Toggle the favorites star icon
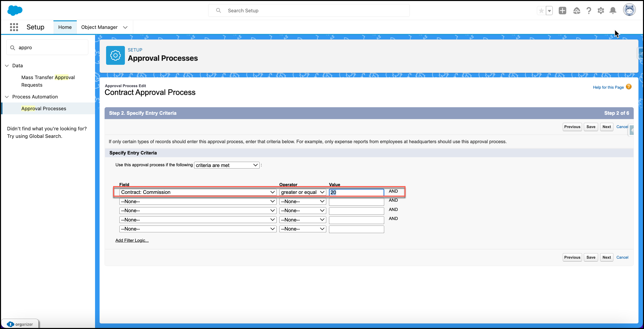The image size is (644, 329). coord(541,11)
